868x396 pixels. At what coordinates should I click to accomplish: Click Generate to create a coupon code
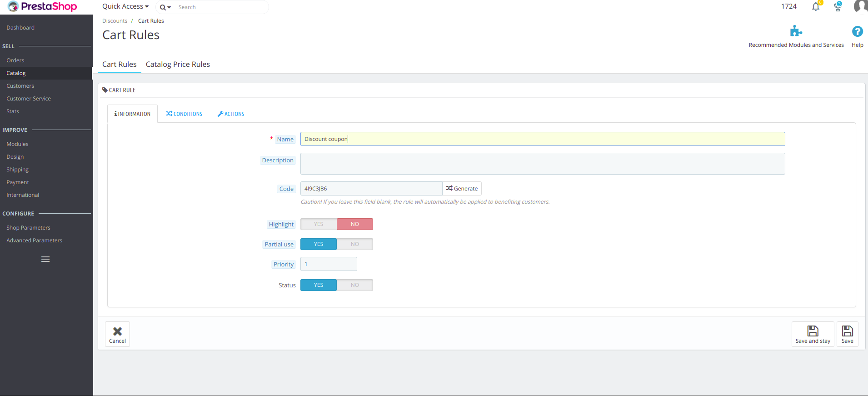coord(462,189)
